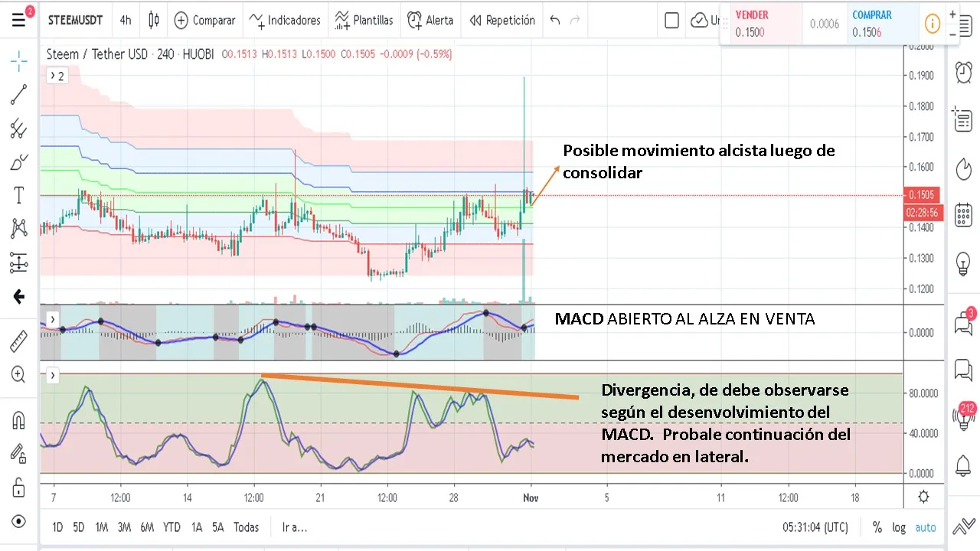
Task: Open the Indicadores menu
Action: pyautogui.click(x=285, y=21)
